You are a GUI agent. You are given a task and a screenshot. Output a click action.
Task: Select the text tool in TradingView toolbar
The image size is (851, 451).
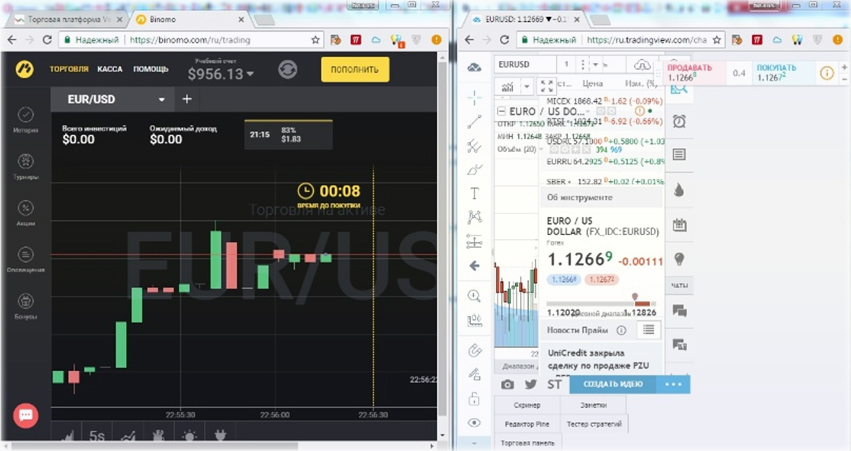pos(474,193)
